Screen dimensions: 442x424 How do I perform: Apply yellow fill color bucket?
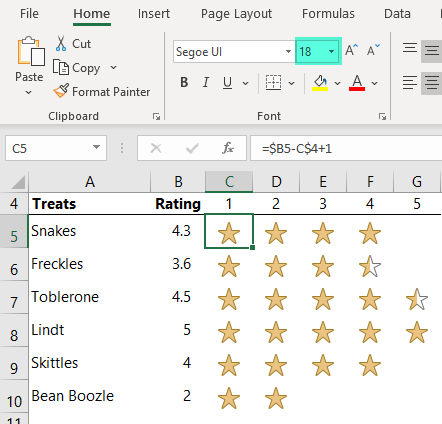[320, 82]
